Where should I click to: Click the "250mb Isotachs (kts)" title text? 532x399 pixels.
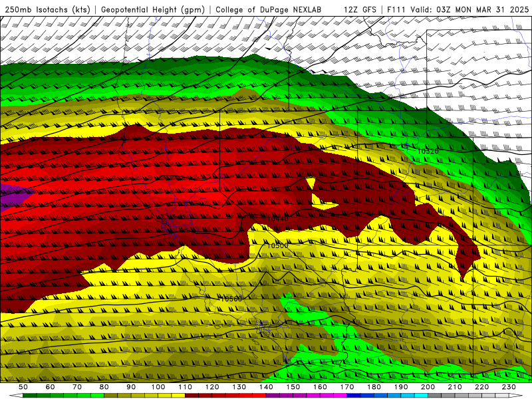(x=47, y=9)
